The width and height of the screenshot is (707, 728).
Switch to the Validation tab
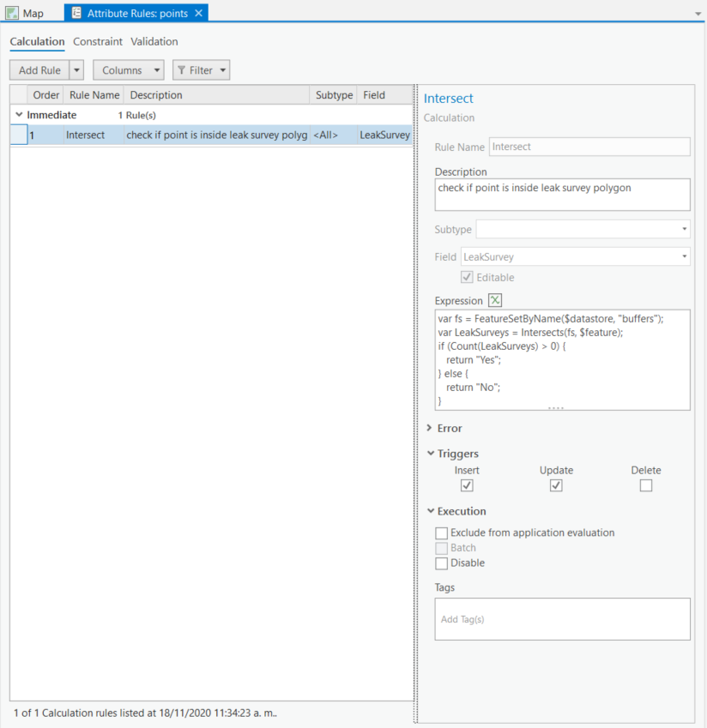pos(154,41)
